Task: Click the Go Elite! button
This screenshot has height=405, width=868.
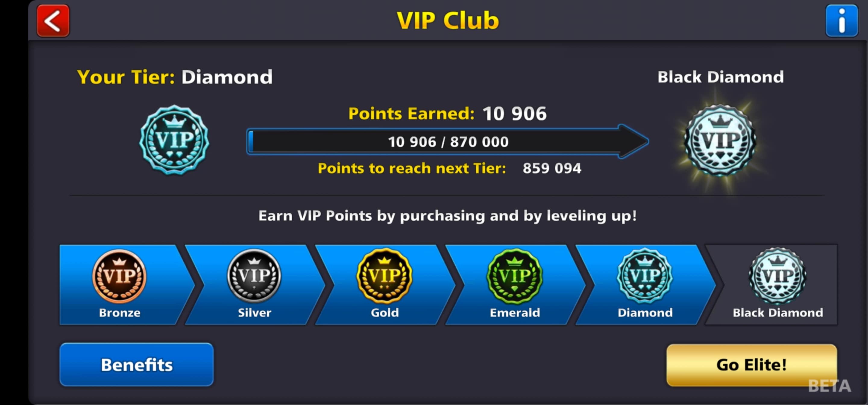Action: click(751, 365)
